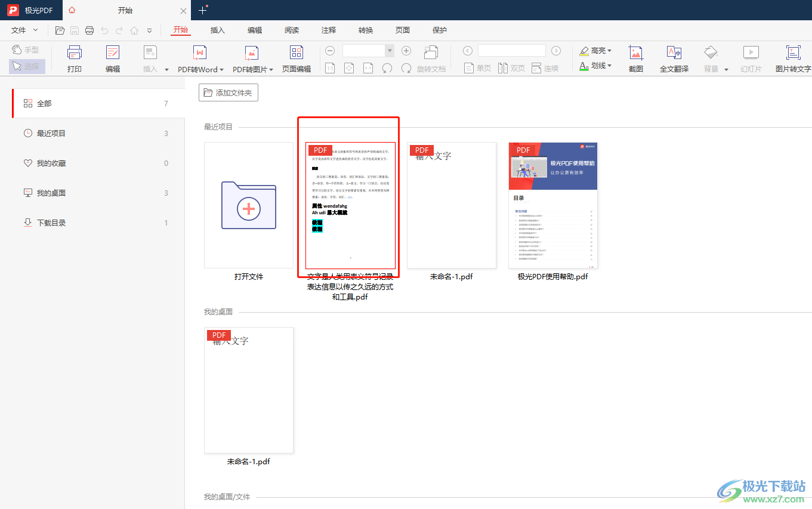The height and width of the screenshot is (509, 812).
Task: Click the undo arrow icon
Action: [104, 30]
